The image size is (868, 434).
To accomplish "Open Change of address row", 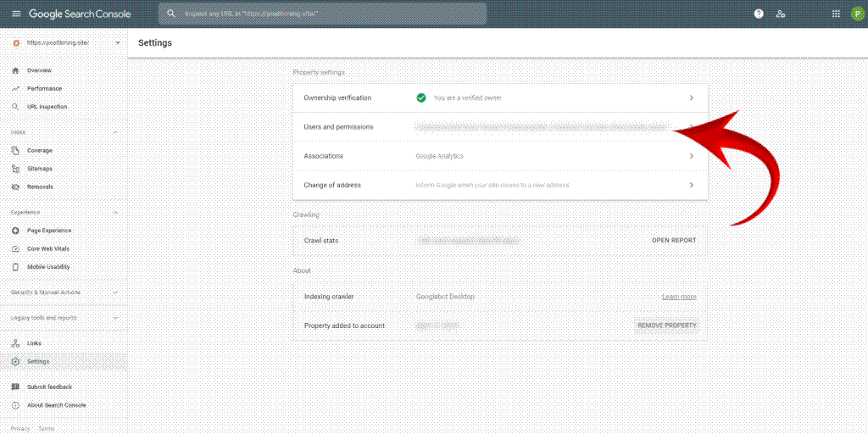I will pos(500,185).
